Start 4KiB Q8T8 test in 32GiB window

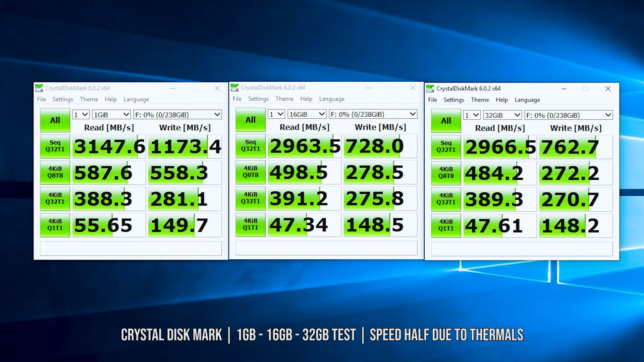(x=446, y=173)
